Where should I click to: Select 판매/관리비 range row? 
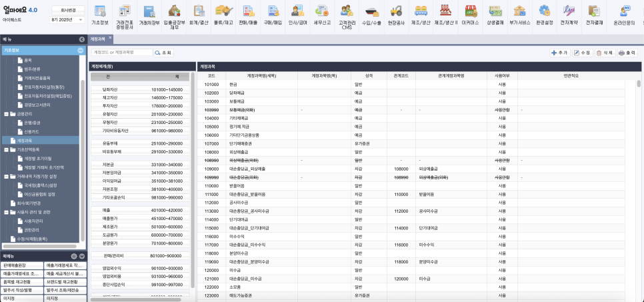[140, 255]
